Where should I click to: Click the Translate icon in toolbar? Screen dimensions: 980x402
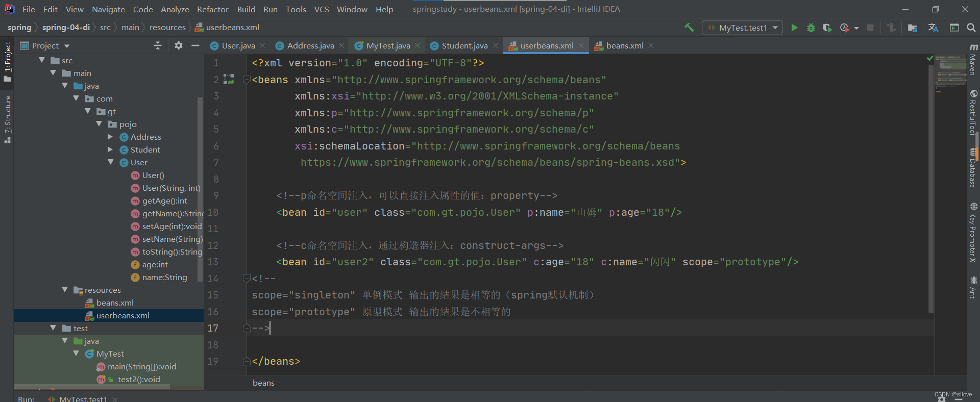[933, 28]
